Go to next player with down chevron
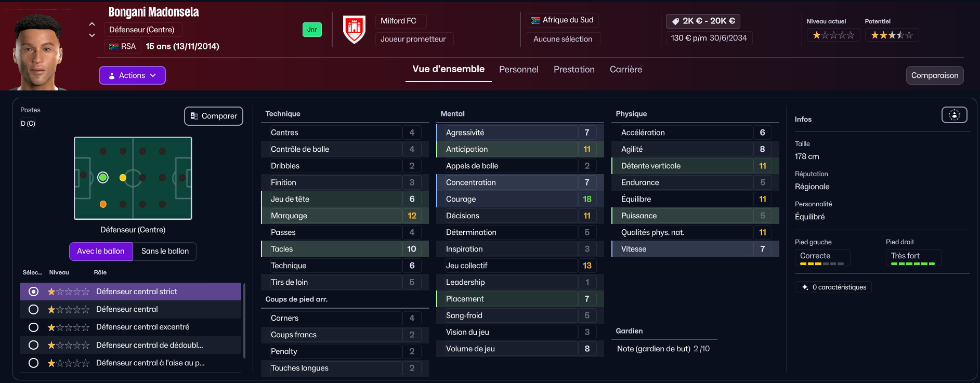The width and height of the screenshot is (980, 383). click(92, 35)
